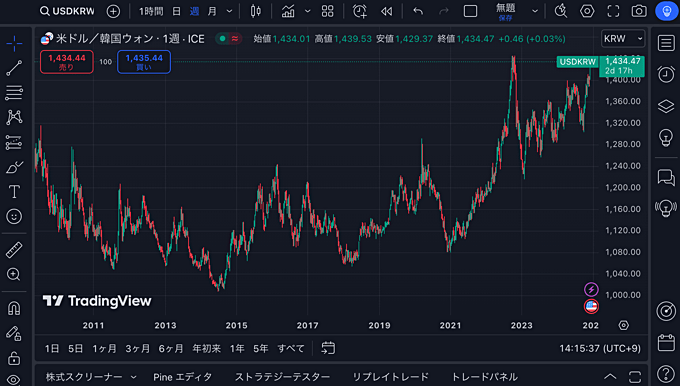The width and height of the screenshot is (680, 386).
Task: Click the USDKRW price label on scale
Action: [577, 62]
